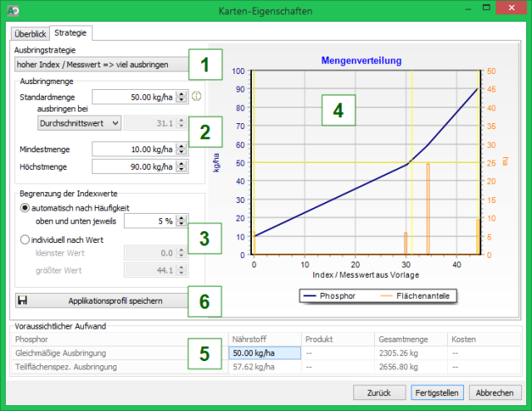Switch to the Überblick tab

(30, 33)
